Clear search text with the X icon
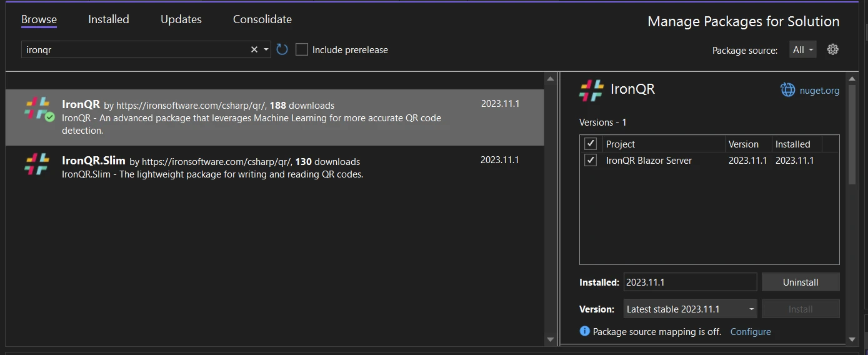868x355 pixels. pyautogui.click(x=254, y=49)
